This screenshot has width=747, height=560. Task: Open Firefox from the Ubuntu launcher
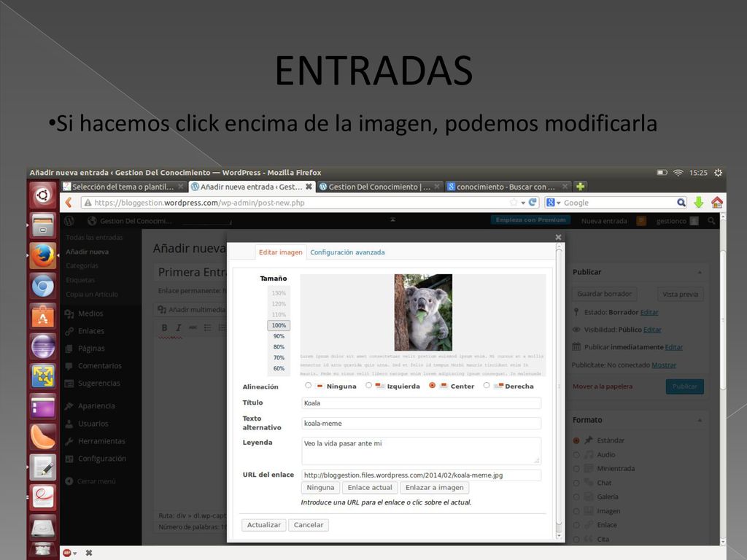(x=43, y=256)
